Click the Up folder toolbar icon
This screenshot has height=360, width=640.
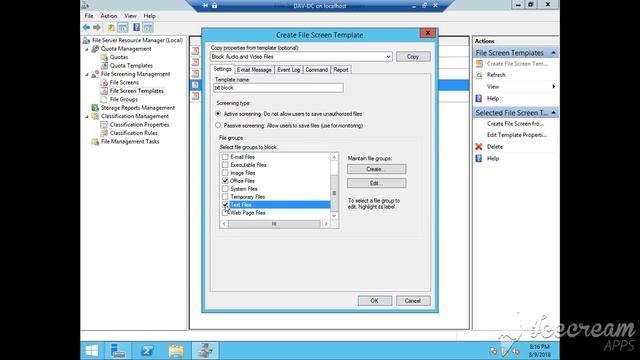coord(111,27)
